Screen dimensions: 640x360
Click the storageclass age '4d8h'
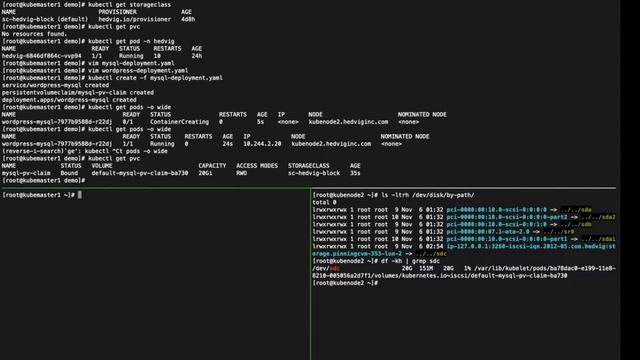coord(188,19)
